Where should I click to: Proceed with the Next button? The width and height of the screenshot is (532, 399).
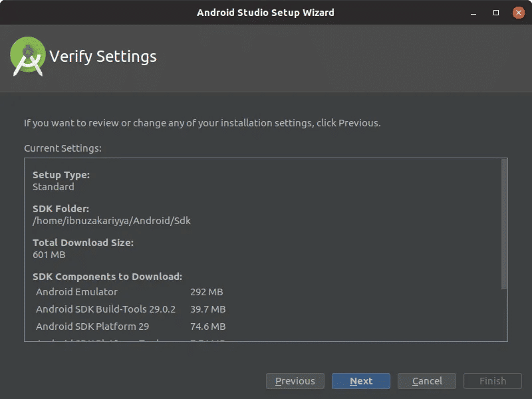[361, 381]
